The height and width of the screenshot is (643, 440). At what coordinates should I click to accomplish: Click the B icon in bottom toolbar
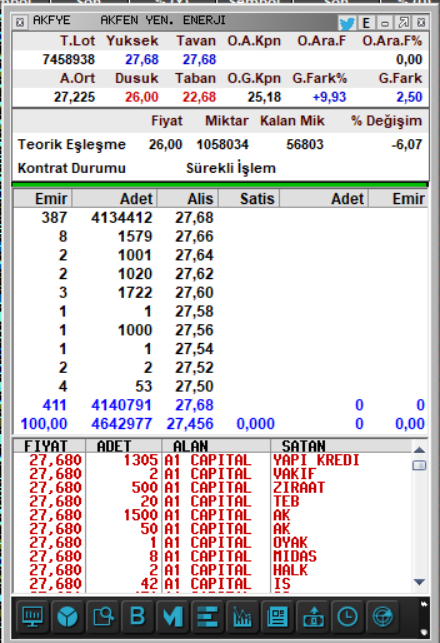pos(138,616)
